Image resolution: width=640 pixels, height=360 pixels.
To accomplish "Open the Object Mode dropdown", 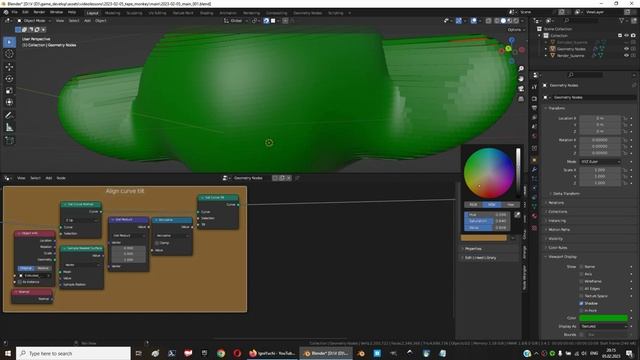I will [x=34, y=20].
